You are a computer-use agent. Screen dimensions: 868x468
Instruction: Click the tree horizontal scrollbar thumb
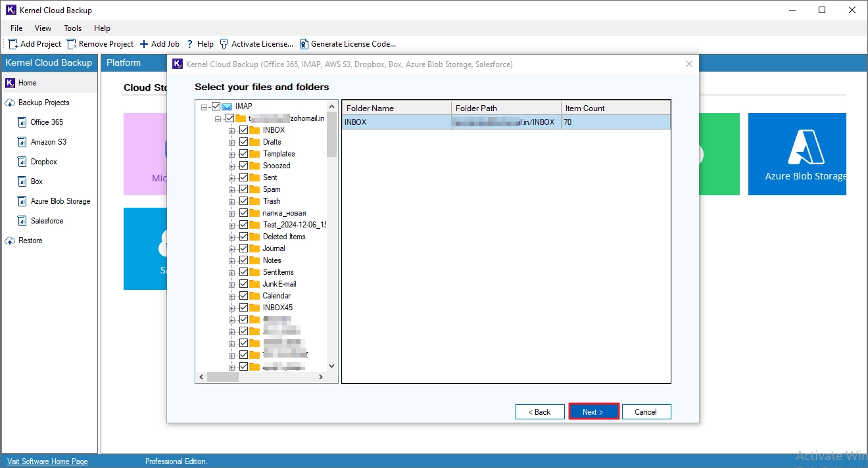pyautogui.click(x=222, y=377)
